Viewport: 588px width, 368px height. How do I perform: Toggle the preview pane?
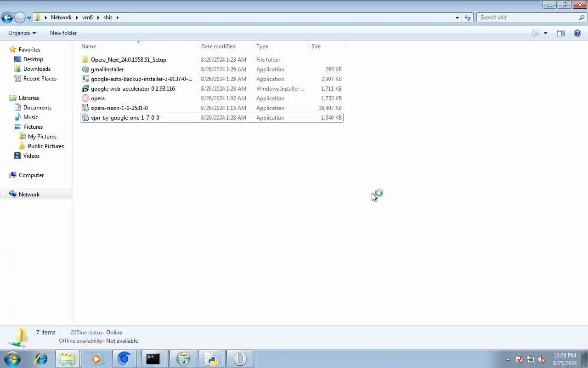pyautogui.click(x=561, y=33)
